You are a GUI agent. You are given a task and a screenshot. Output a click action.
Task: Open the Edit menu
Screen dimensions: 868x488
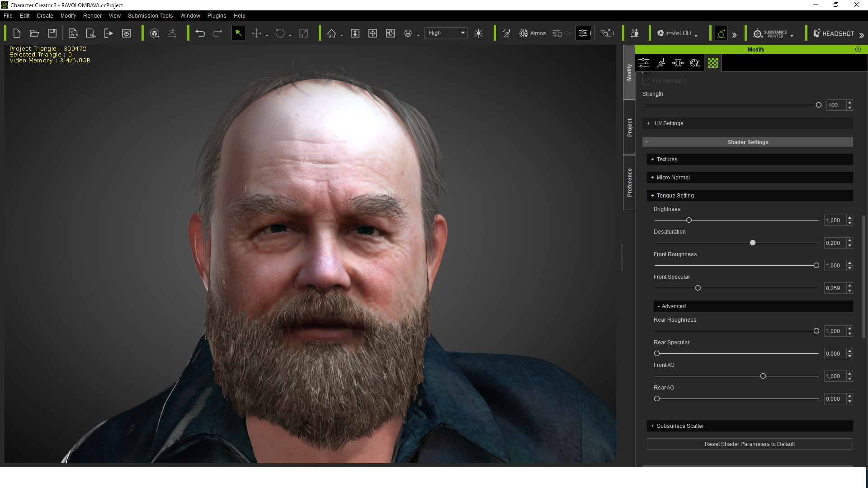(25, 15)
